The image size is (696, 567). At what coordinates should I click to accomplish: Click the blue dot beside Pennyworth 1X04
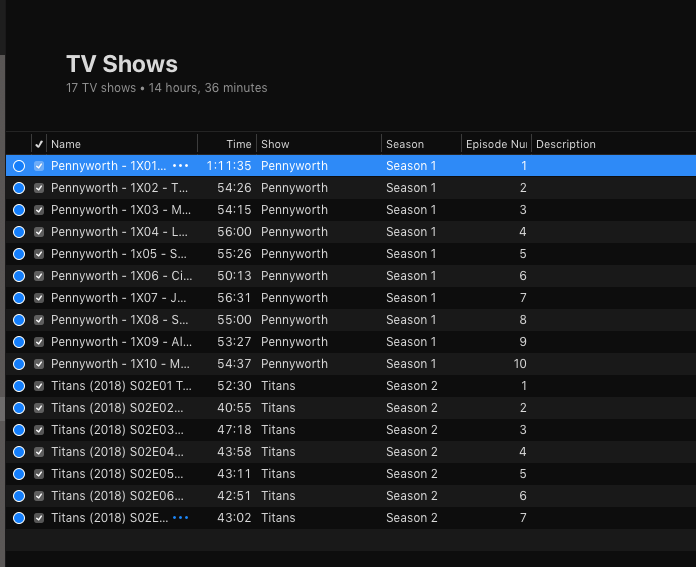pyautogui.click(x=19, y=232)
